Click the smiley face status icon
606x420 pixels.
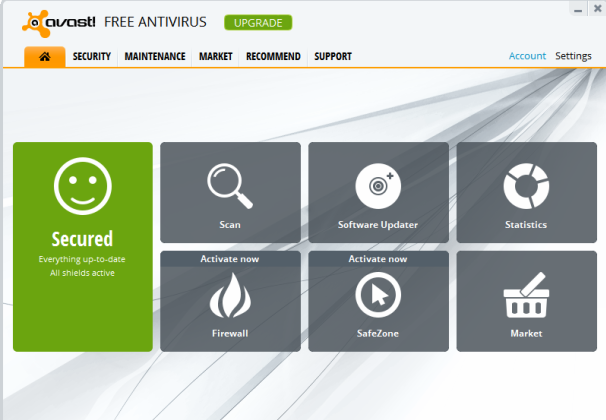pyautogui.click(x=83, y=186)
